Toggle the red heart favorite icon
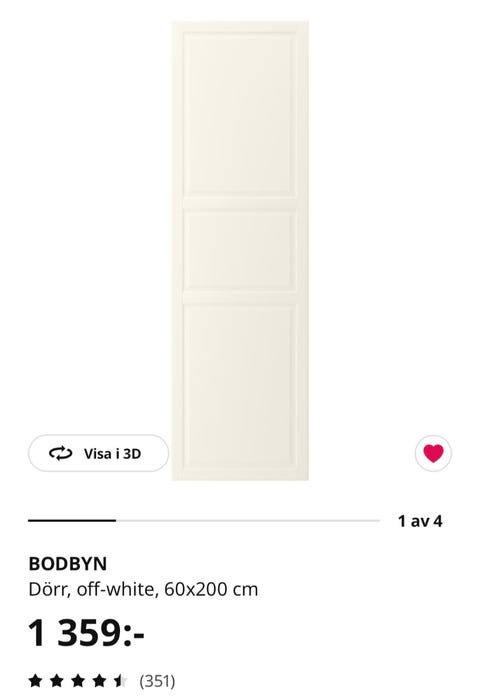Viewport: 480px width, 698px height. (x=433, y=454)
